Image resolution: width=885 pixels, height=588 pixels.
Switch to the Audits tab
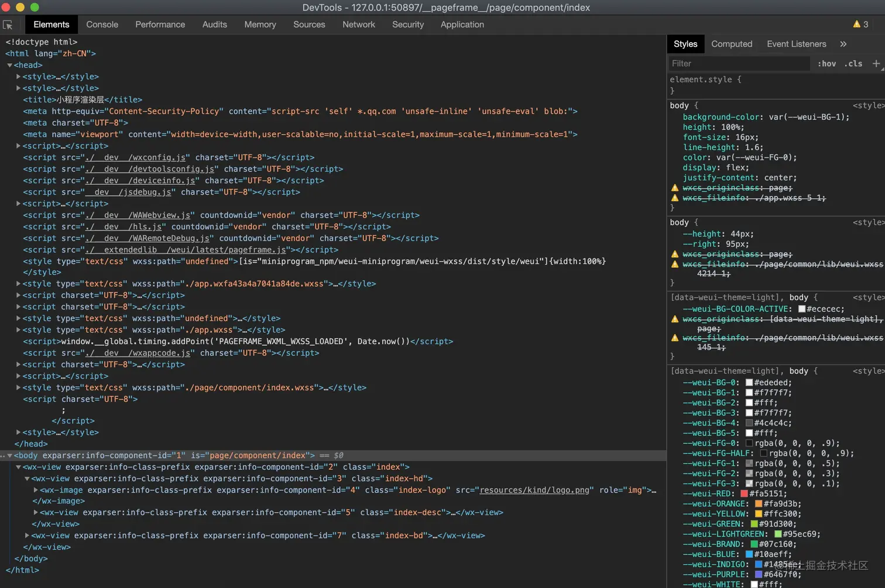point(215,25)
